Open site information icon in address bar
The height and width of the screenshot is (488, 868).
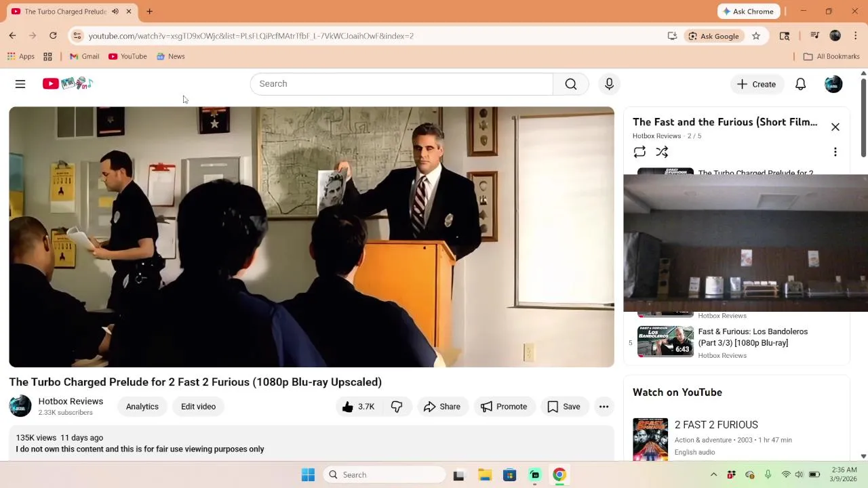[77, 36]
